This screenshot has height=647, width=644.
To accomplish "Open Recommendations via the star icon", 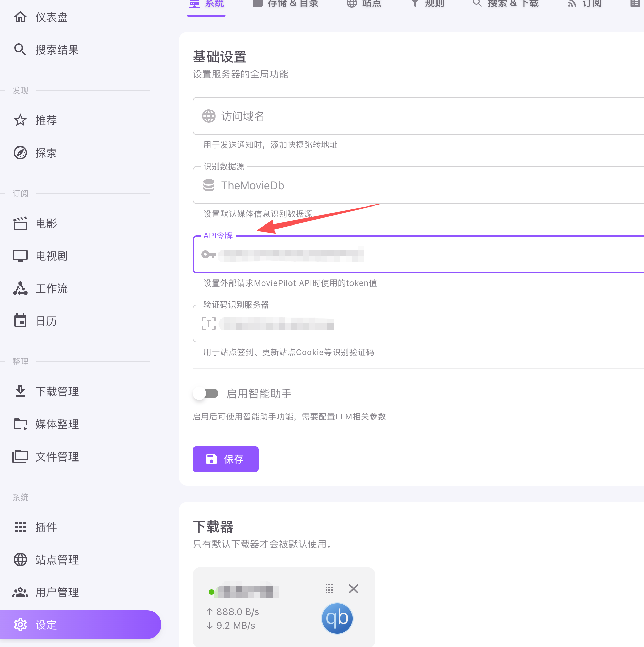I will pyautogui.click(x=20, y=120).
